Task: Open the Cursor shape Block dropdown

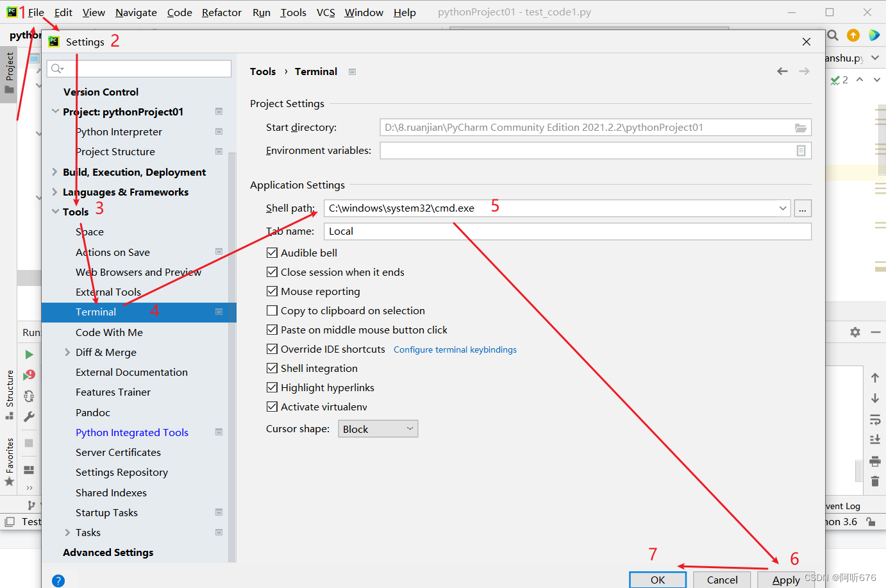Action: 378,429
